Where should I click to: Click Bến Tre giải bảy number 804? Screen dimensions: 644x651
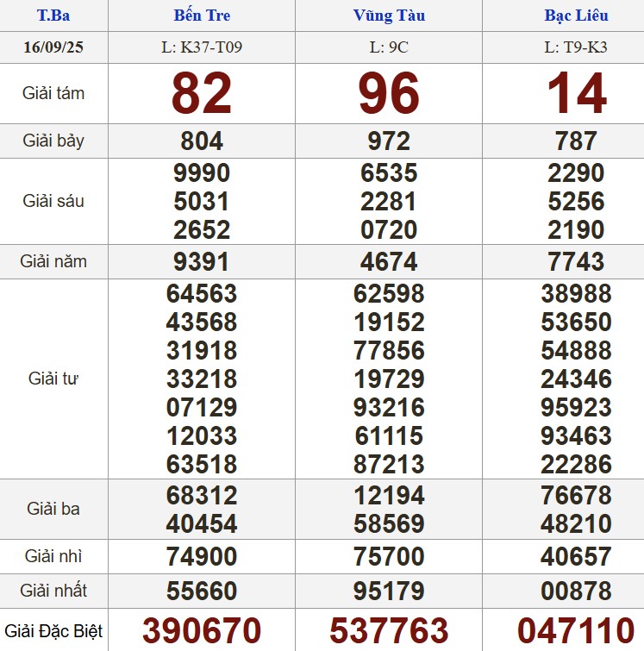202,141
